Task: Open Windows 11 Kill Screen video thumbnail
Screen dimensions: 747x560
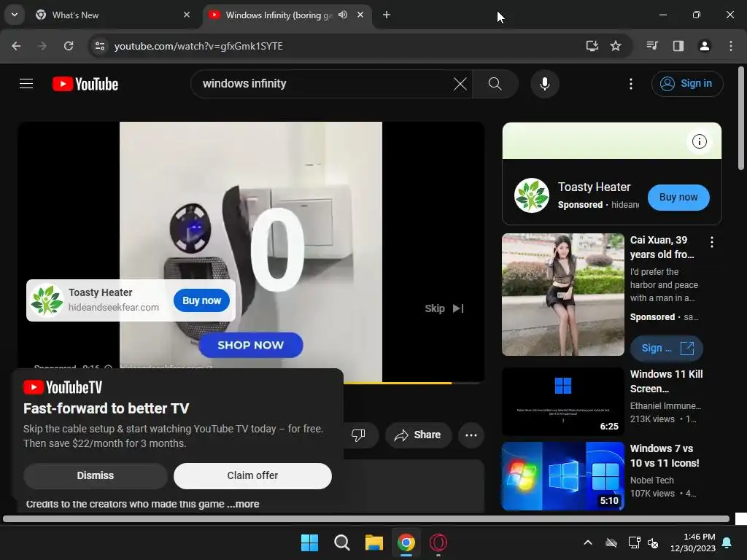Action: [562, 402]
